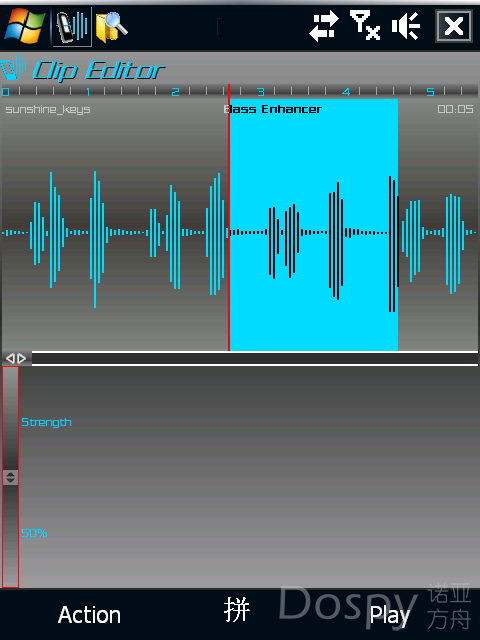The height and width of the screenshot is (640, 480).
Task: Click the 5 second mark on ruler
Action: coord(430,92)
